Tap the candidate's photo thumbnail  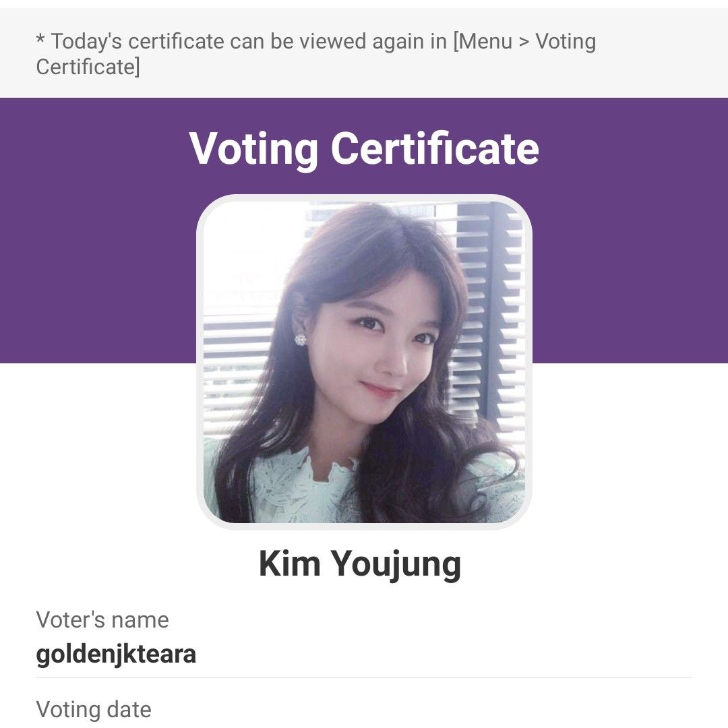(364, 362)
